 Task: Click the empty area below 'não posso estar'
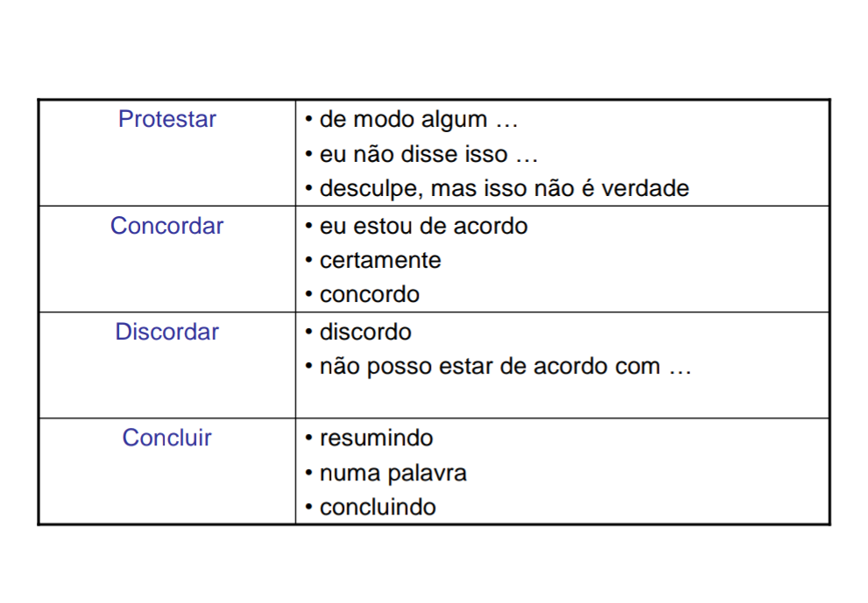pyautogui.click(x=561, y=399)
